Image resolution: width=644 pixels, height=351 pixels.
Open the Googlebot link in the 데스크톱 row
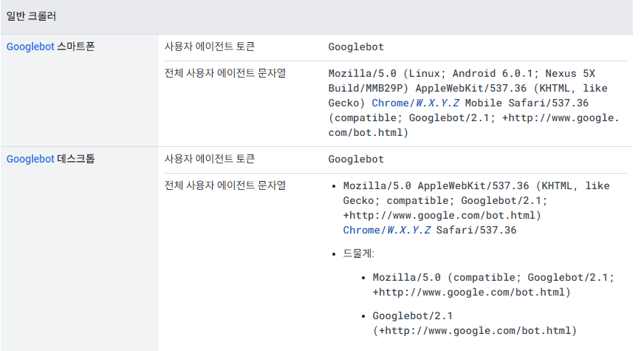click(x=30, y=159)
